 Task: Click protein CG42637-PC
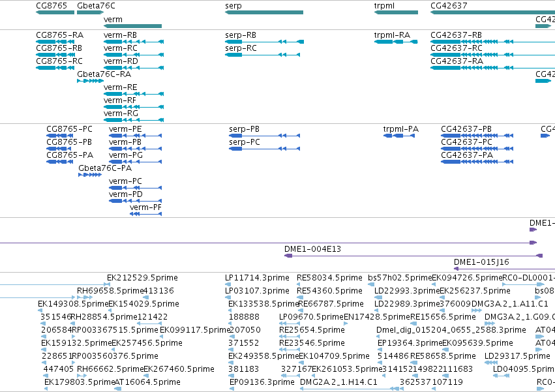pos(477,149)
